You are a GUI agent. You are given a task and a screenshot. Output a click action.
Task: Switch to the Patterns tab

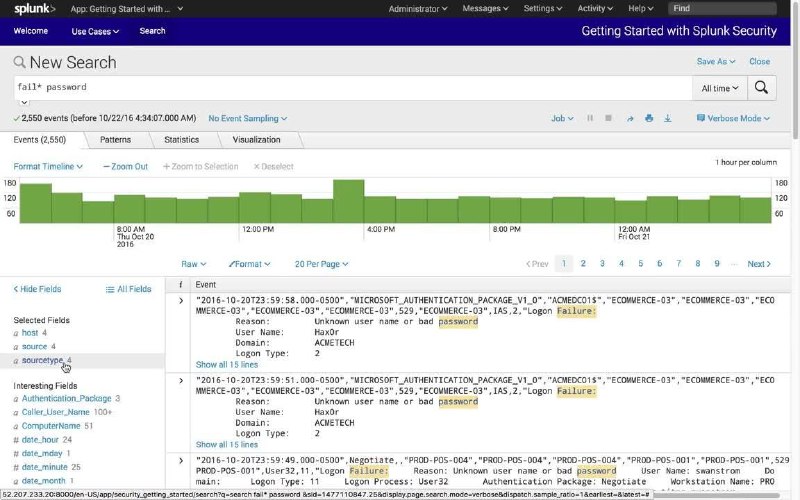(x=115, y=140)
